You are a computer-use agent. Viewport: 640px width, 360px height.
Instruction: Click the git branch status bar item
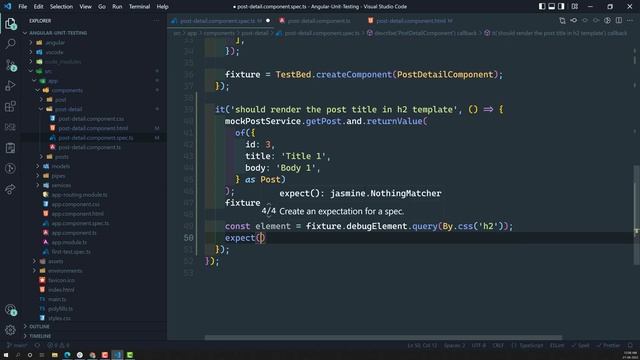[17, 346]
